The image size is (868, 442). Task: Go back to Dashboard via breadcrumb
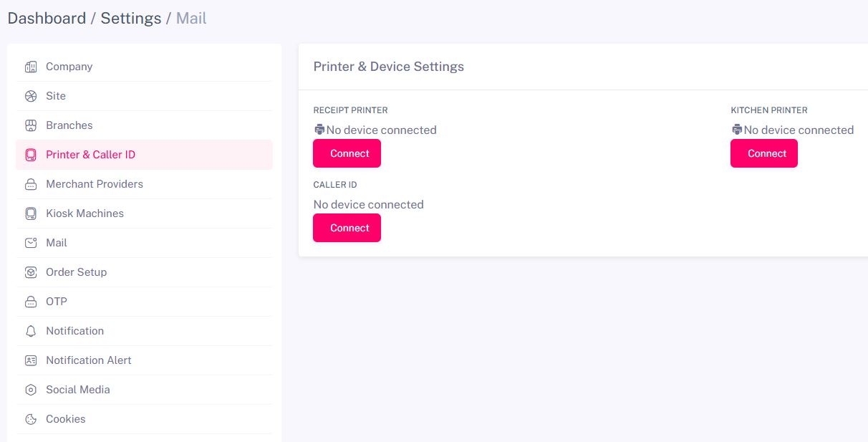click(x=47, y=17)
